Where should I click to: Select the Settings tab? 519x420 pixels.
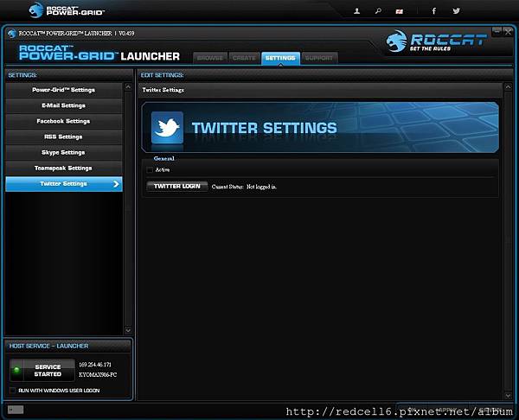[x=280, y=58]
